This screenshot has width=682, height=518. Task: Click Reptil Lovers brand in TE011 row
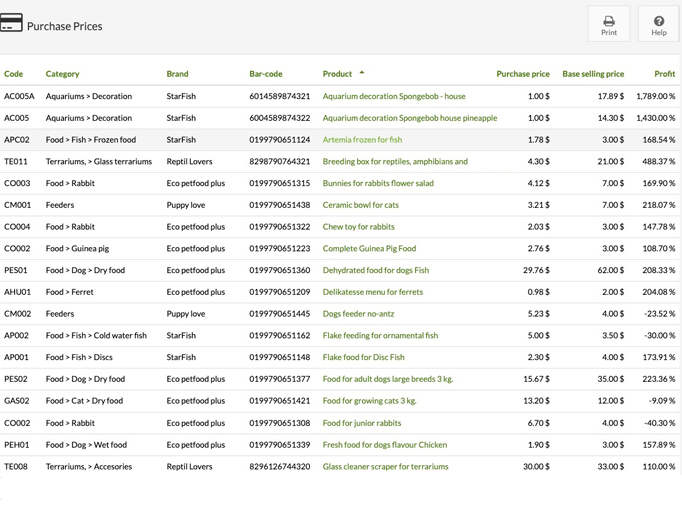[189, 161]
